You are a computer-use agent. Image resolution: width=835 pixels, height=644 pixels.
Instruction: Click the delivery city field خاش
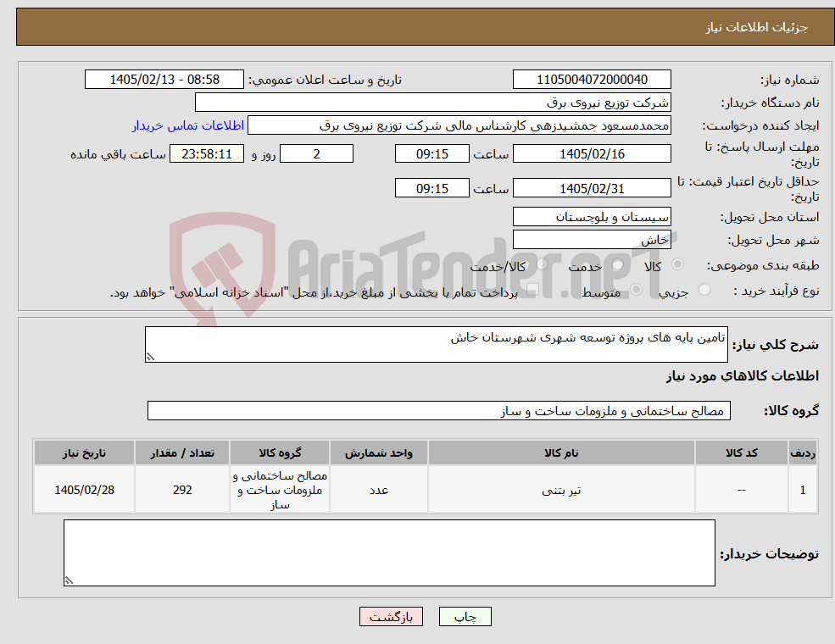pyautogui.click(x=592, y=240)
